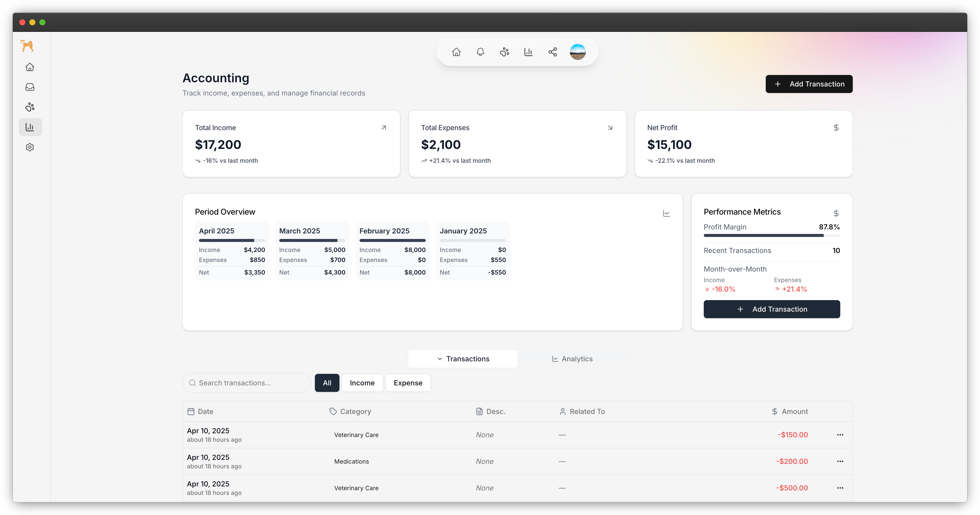
Task: Open the inbox icon in sidebar
Action: tap(30, 87)
